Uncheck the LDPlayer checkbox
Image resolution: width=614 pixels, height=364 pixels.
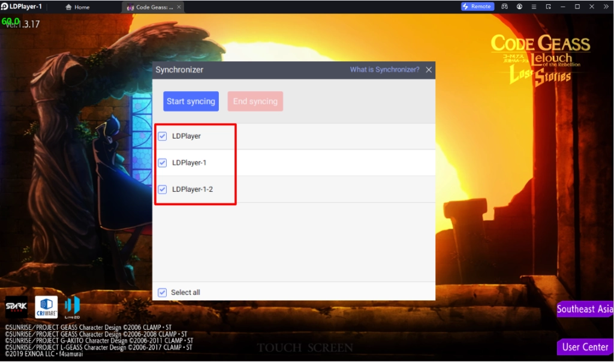click(x=162, y=136)
